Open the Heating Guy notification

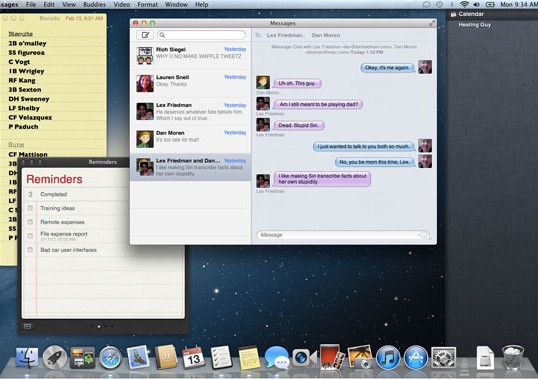[475, 25]
